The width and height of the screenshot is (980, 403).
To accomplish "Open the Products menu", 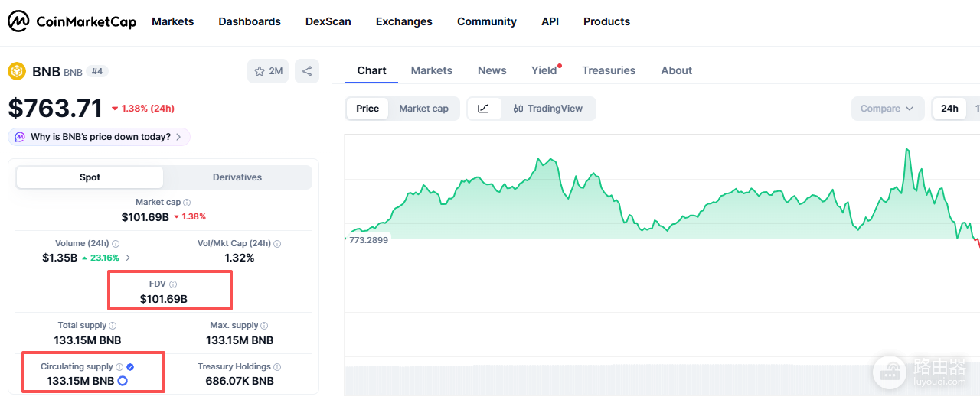I will click(606, 21).
